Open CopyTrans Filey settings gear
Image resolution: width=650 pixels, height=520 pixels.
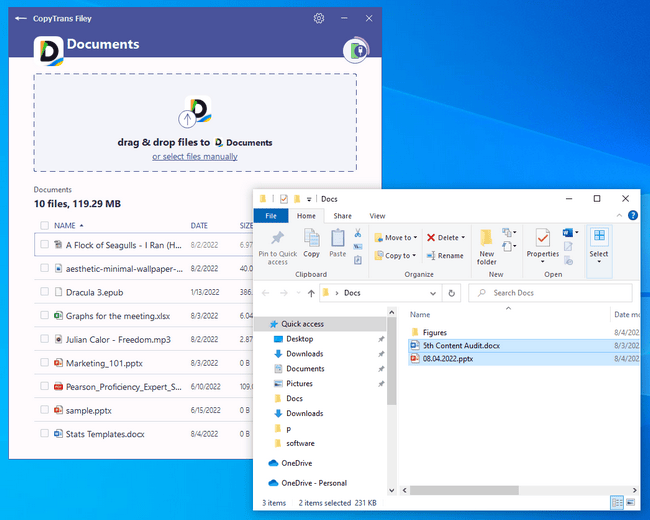pyautogui.click(x=319, y=18)
